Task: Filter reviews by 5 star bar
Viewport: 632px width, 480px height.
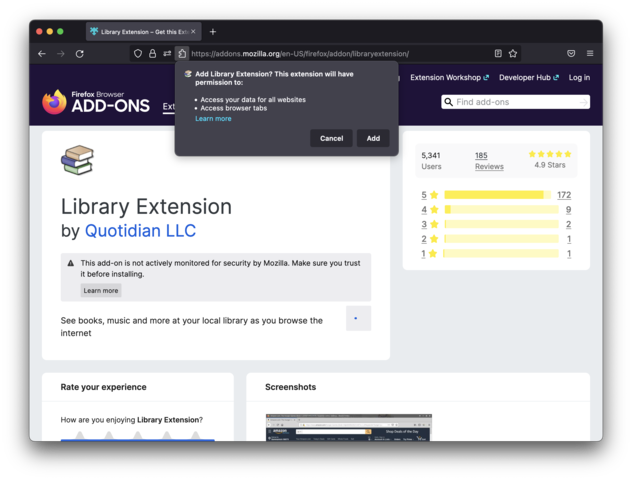Action: coord(497,195)
